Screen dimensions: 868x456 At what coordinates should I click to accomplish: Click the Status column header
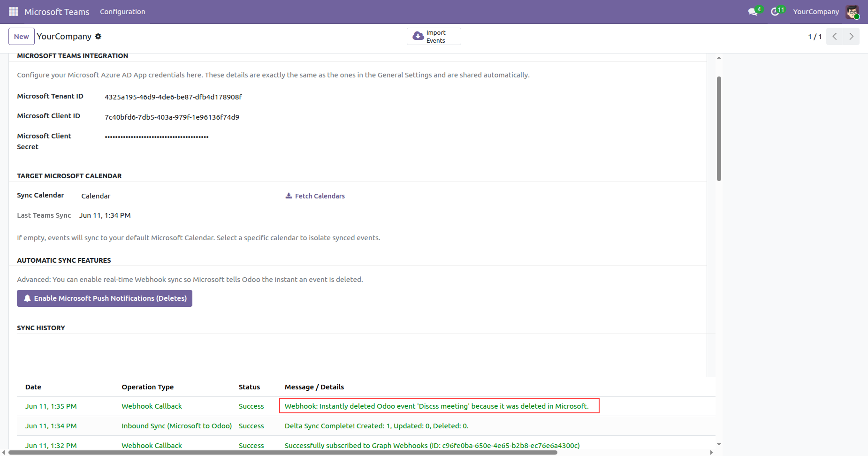[249, 387]
